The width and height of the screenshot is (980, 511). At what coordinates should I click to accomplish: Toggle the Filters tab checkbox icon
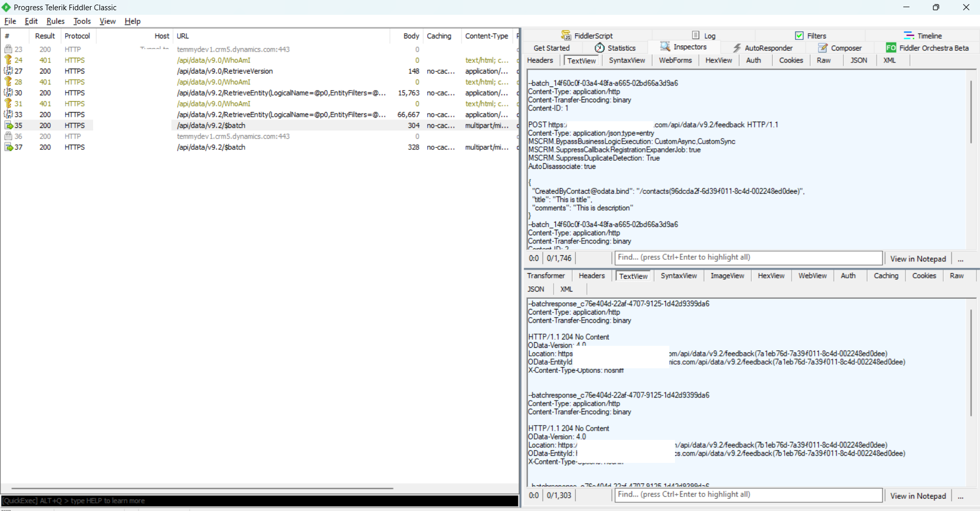point(799,35)
